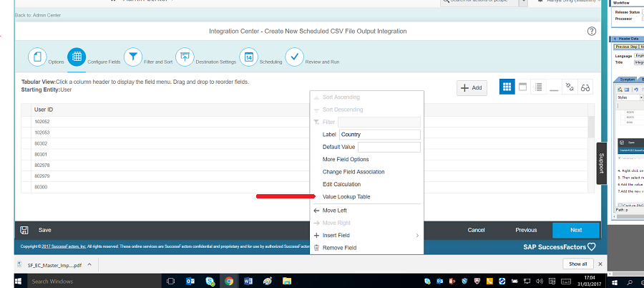Open the Support side tab
Viewport: 644px width, 288px height.
click(601, 163)
